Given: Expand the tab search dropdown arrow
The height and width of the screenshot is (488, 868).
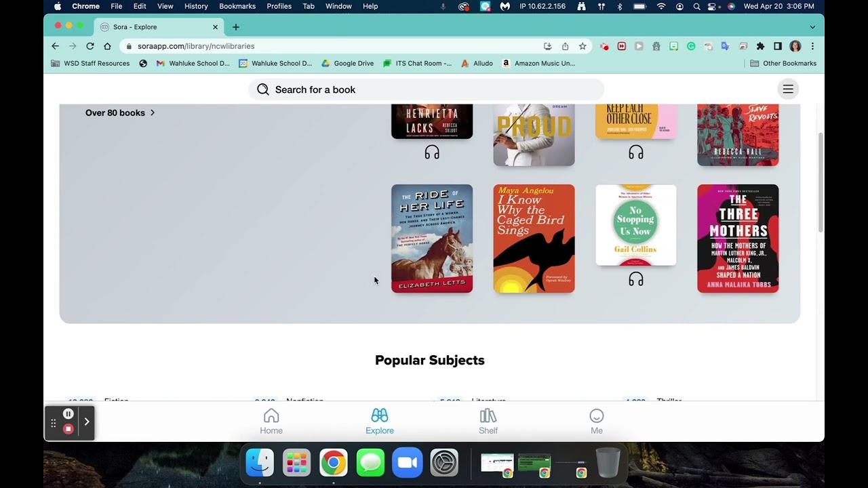Looking at the screenshot, I should coord(812,27).
